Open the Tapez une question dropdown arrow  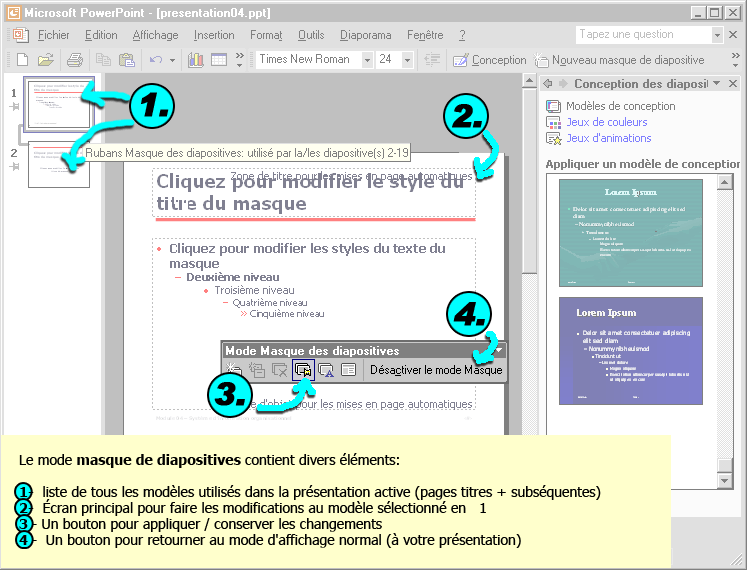point(717,35)
